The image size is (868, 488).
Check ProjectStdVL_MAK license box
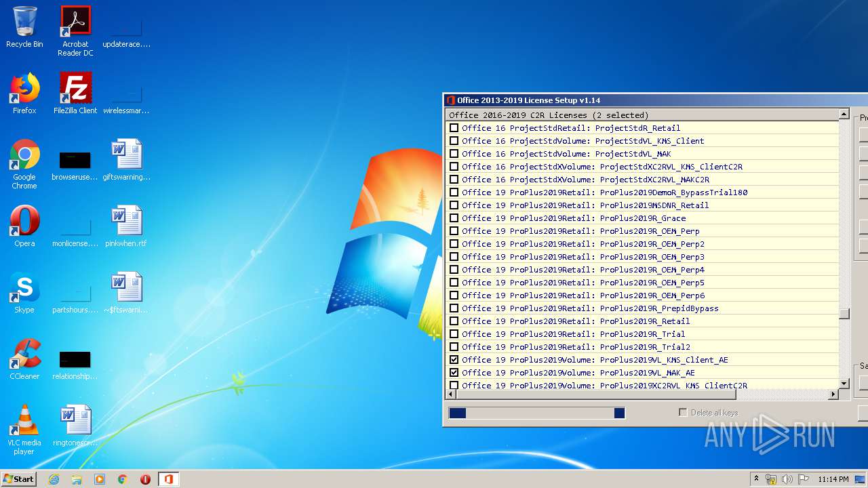pyautogui.click(x=454, y=153)
